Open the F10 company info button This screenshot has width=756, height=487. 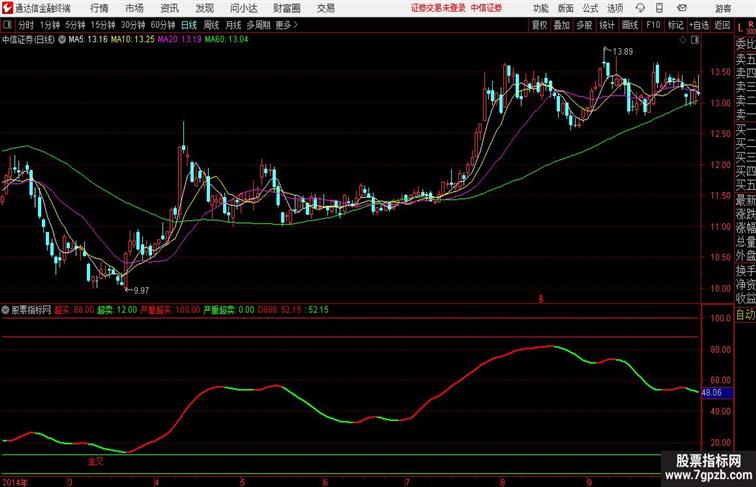[653, 25]
